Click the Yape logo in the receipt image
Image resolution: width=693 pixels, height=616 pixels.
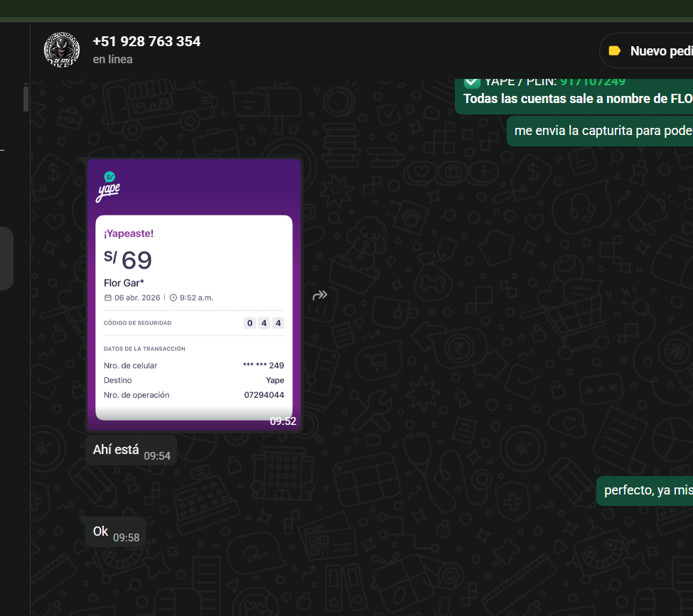point(109,187)
